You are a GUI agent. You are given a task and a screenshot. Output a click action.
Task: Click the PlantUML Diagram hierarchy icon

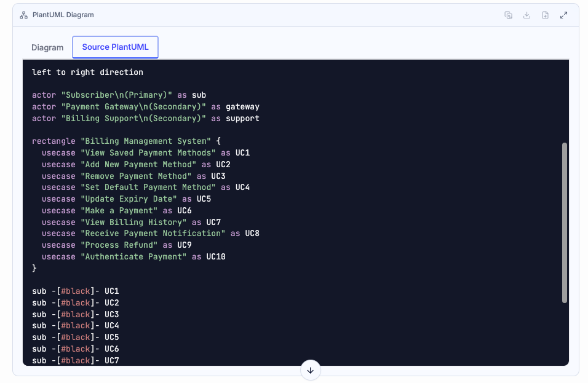23,15
